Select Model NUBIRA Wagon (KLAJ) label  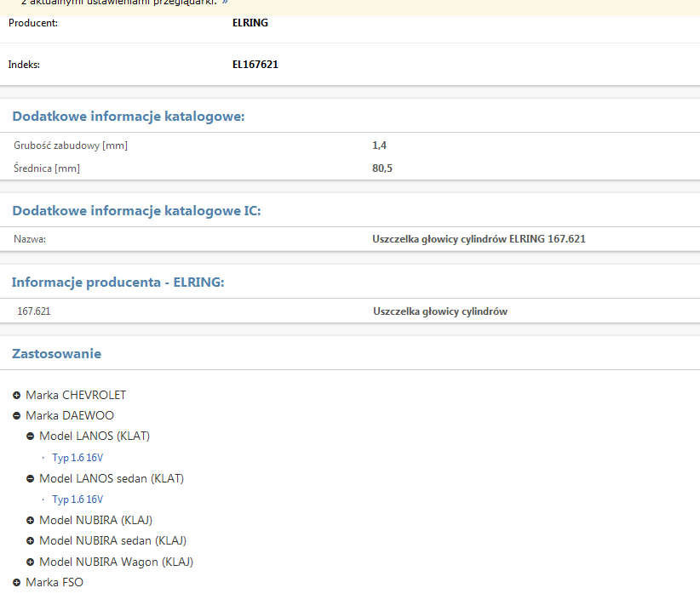pos(116,562)
